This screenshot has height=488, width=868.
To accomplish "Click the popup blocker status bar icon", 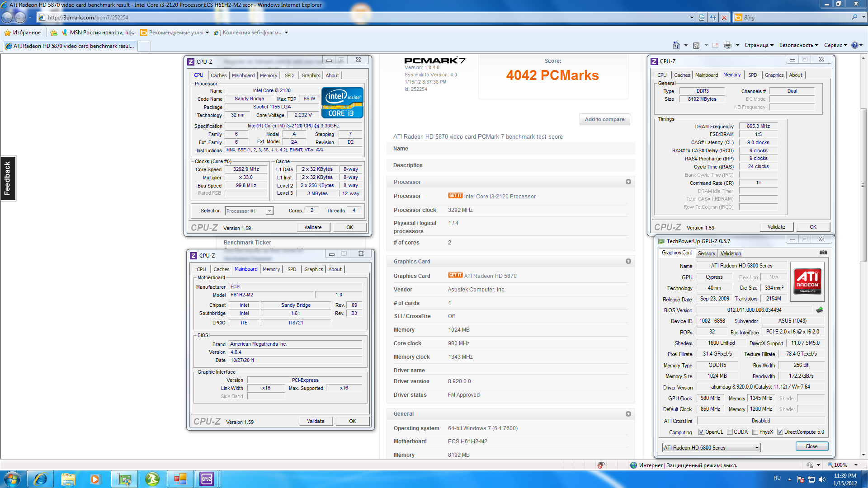I will pos(601,465).
